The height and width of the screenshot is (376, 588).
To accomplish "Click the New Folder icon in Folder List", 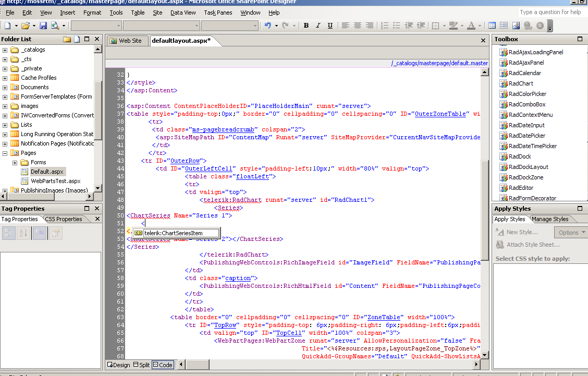I will click(67, 39).
